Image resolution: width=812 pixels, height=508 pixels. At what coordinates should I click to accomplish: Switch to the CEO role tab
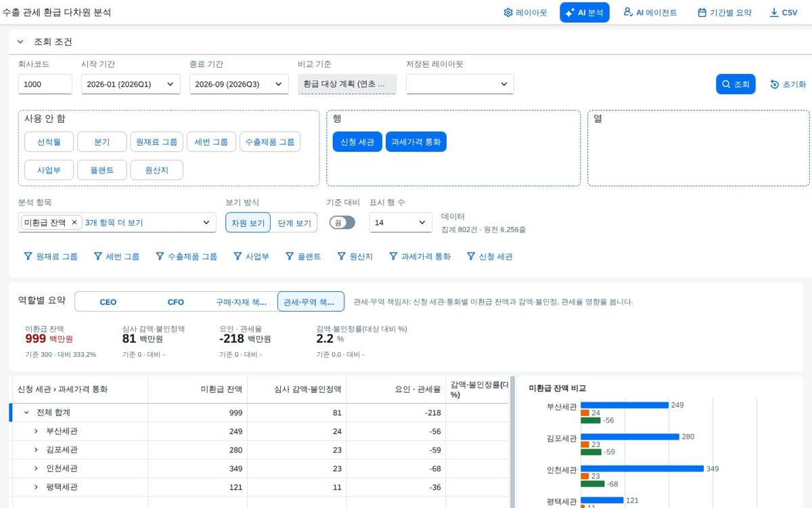[x=108, y=301]
